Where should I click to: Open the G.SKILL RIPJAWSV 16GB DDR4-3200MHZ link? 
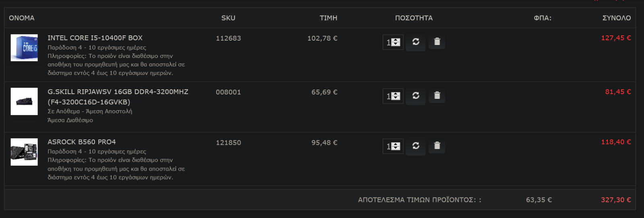[x=118, y=97]
